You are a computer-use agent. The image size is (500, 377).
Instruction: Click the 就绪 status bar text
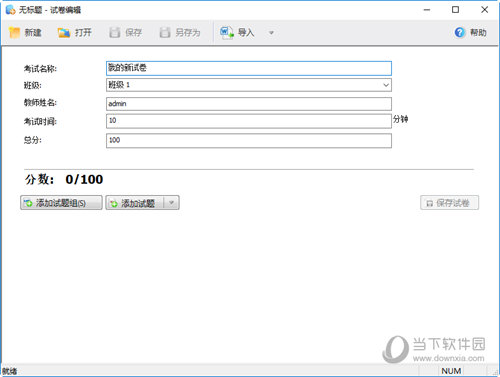coord(10,371)
